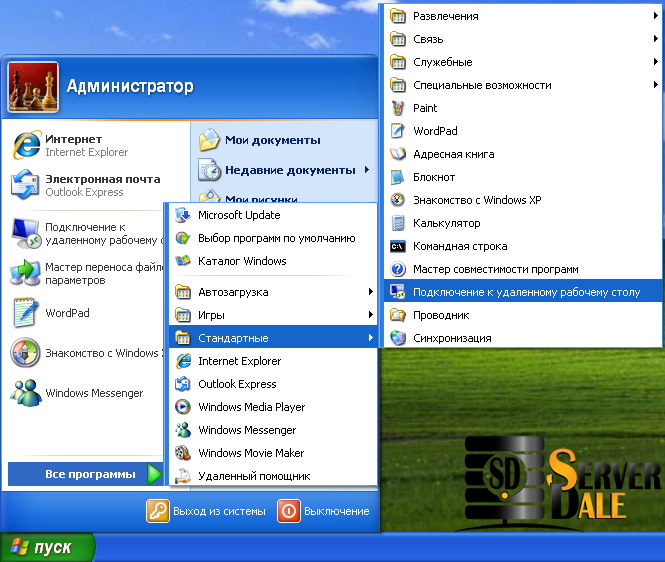Click Выбор программ по умолчанию icon
This screenshot has height=562, width=665.
[x=183, y=238]
